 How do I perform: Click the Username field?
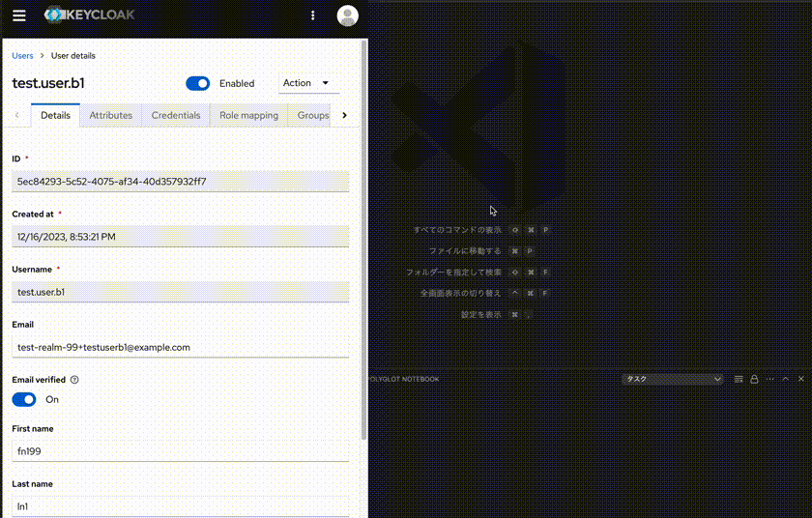(x=180, y=292)
